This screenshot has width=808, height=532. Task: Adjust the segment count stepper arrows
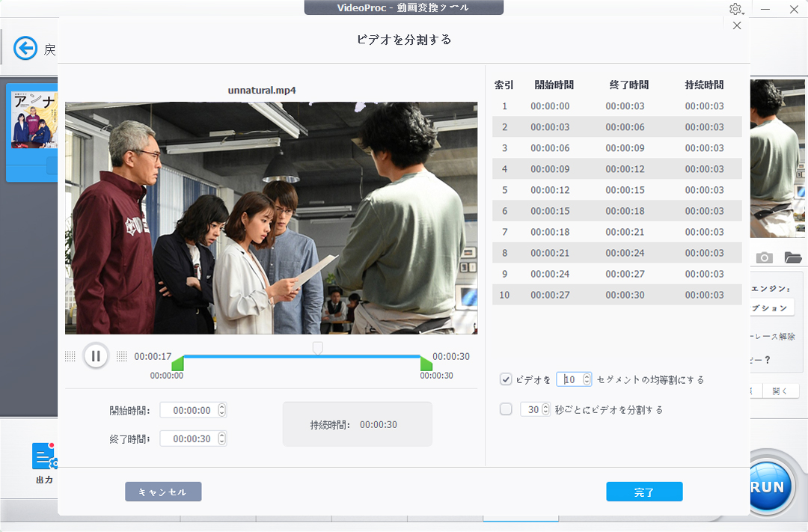point(587,379)
